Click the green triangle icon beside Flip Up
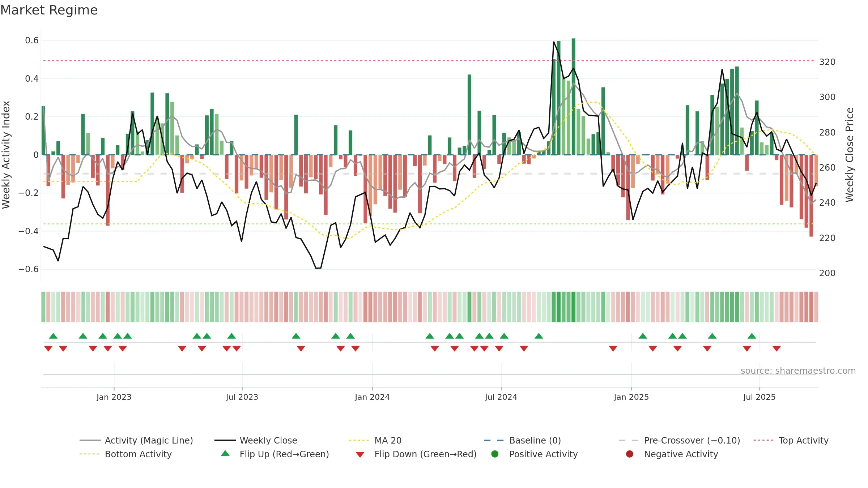868x488 pixels. coord(225,453)
